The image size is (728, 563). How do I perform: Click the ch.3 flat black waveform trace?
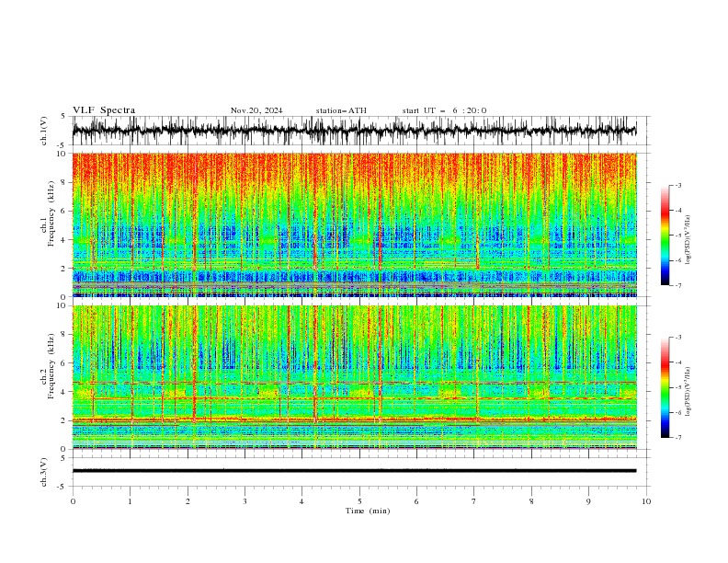(x=354, y=471)
